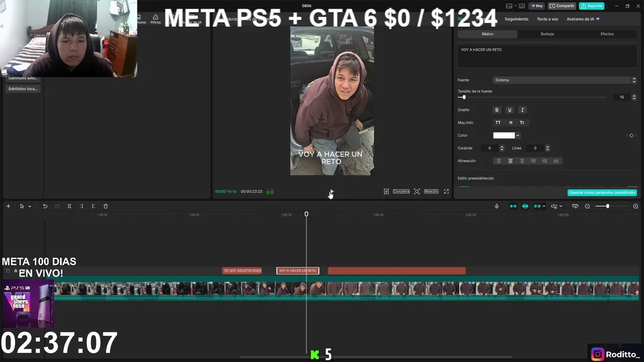Screen dimensions: 644x362
Task: Trim left of playhead using split-left icon
Action: pyautogui.click(x=82, y=206)
